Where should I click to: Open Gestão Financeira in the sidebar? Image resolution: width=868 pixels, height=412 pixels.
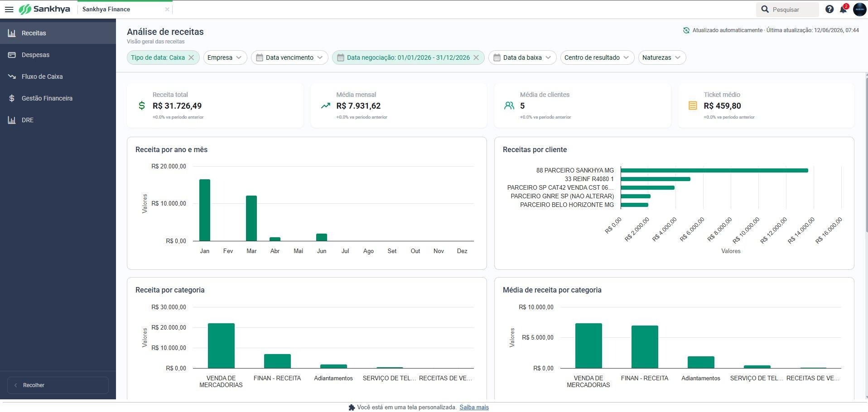point(58,98)
